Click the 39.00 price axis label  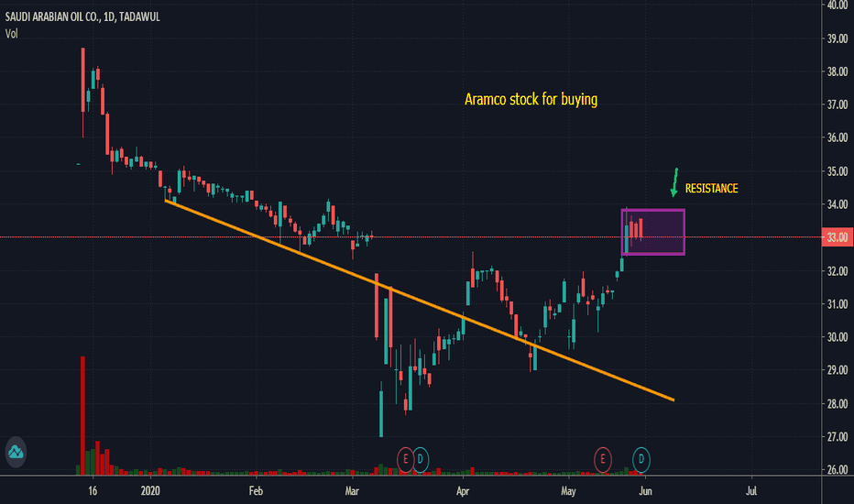tap(838, 38)
